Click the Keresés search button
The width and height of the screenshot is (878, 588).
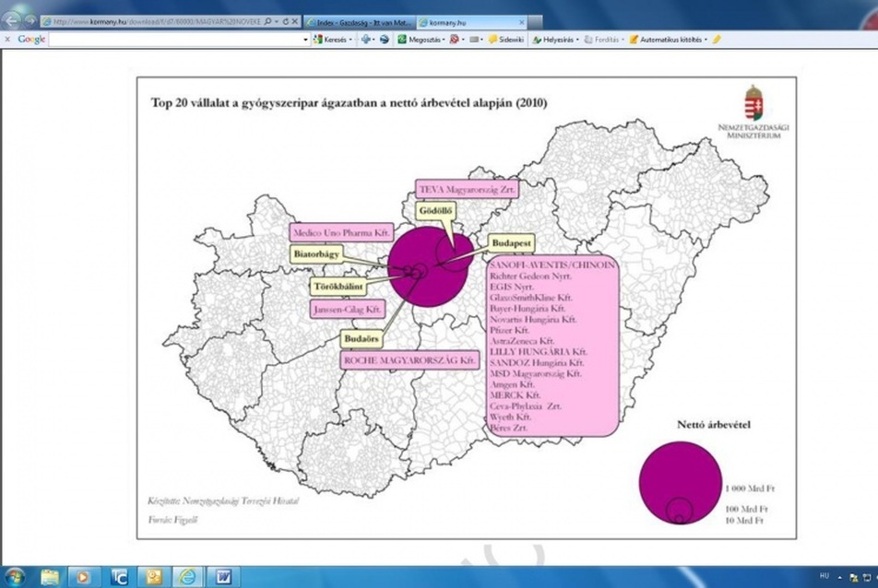(330, 40)
